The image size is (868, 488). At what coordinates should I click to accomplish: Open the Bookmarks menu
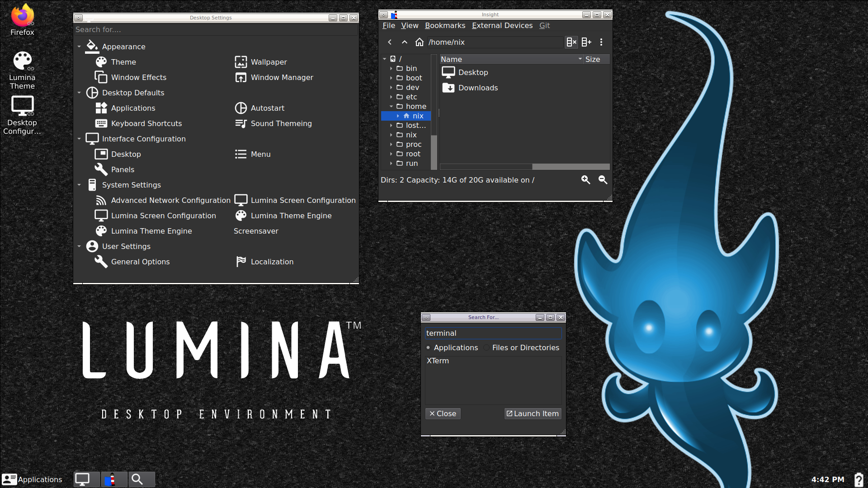point(445,26)
